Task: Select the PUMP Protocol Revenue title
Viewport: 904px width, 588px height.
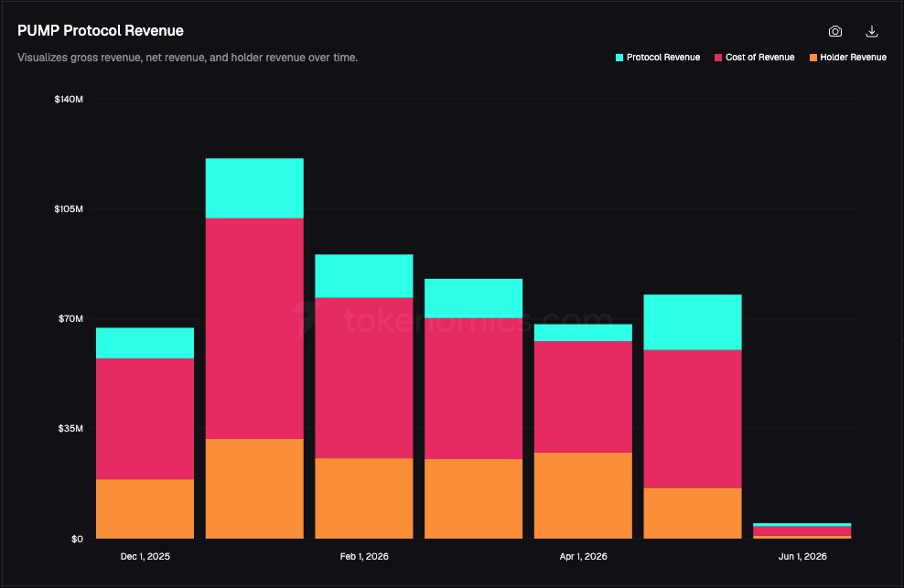Action: (x=101, y=30)
